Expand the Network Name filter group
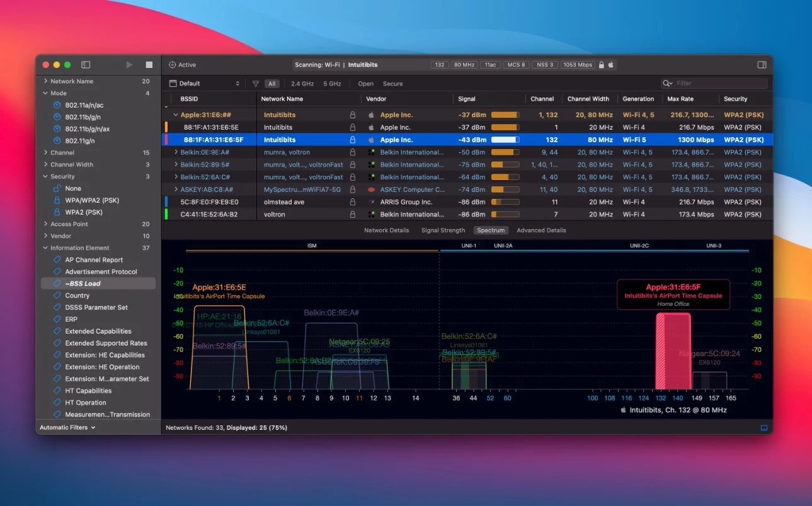812x506 pixels. [x=45, y=81]
